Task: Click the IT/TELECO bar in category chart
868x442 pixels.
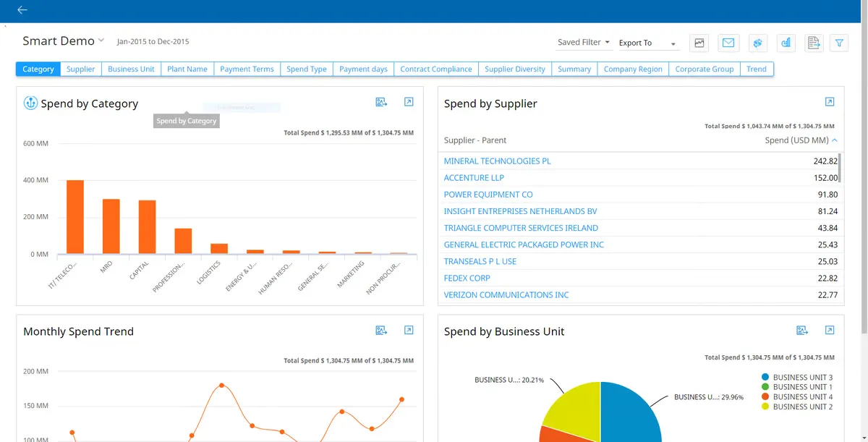Action: click(x=75, y=217)
